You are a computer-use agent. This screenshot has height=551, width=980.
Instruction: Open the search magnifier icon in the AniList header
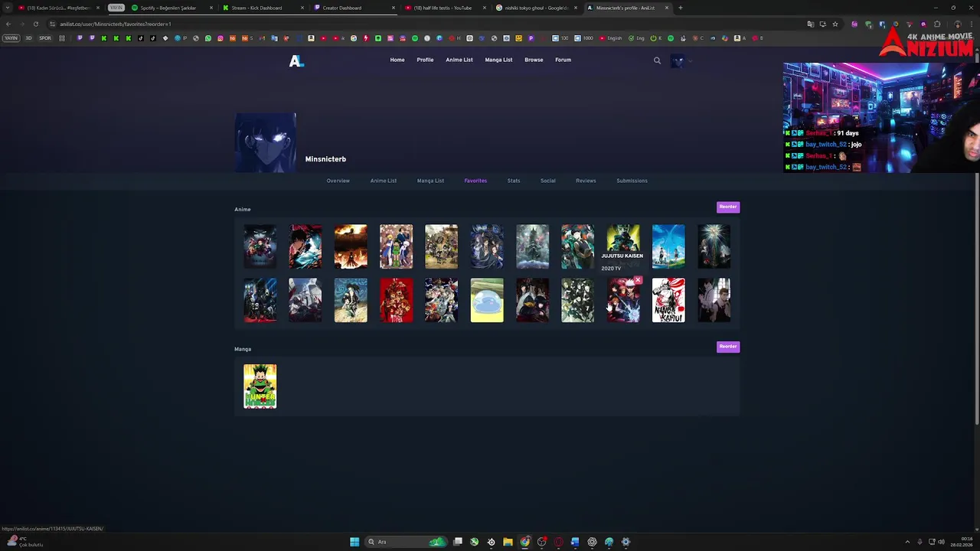[657, 60]
